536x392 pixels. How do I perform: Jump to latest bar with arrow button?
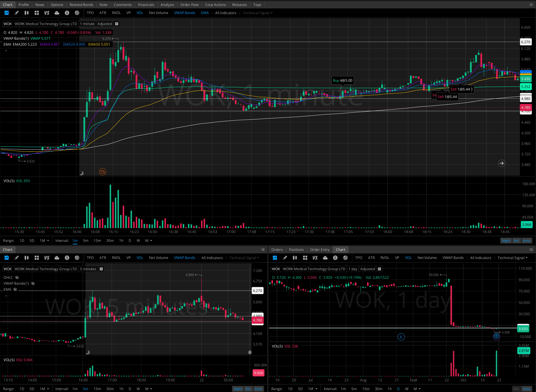[x=501, y=163]
